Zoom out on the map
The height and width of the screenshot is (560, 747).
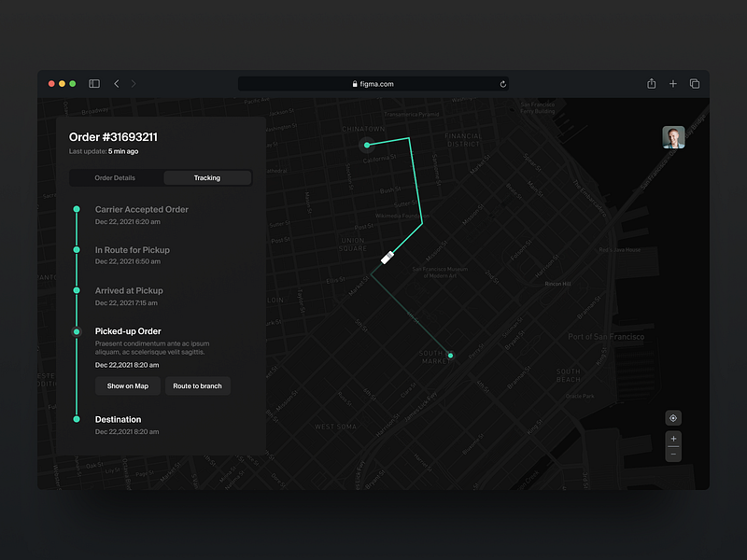673,455
